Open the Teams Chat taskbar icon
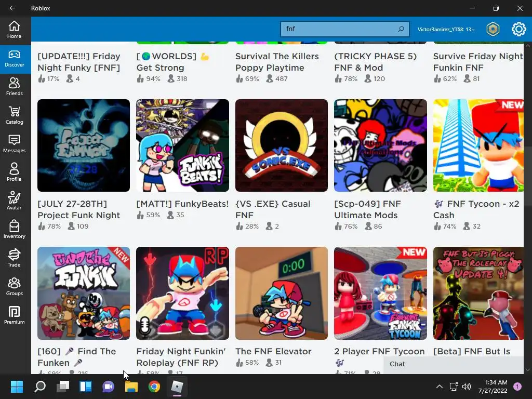 pos(108,387)
